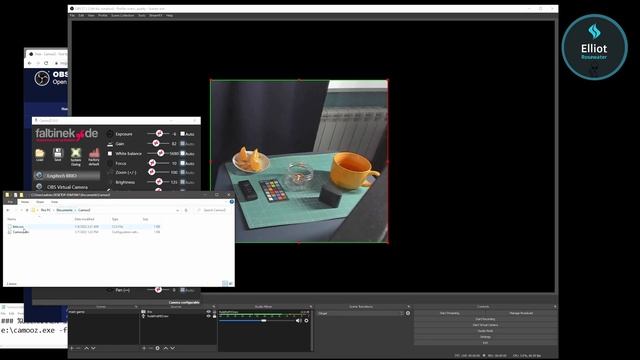640x360 pixels.
Task: Click the up-folder arrow in File Explorer
Action: pyautogui.click(x=27, y=210)
